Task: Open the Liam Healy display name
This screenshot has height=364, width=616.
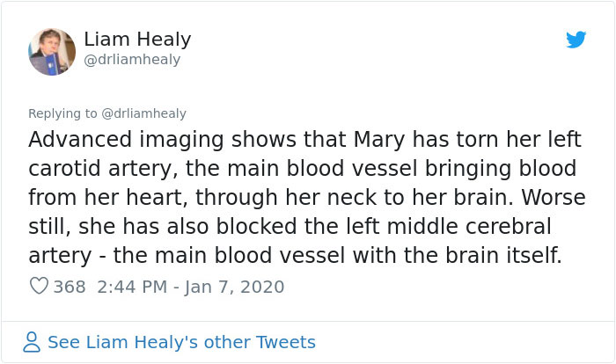Action: click(137, 40)
